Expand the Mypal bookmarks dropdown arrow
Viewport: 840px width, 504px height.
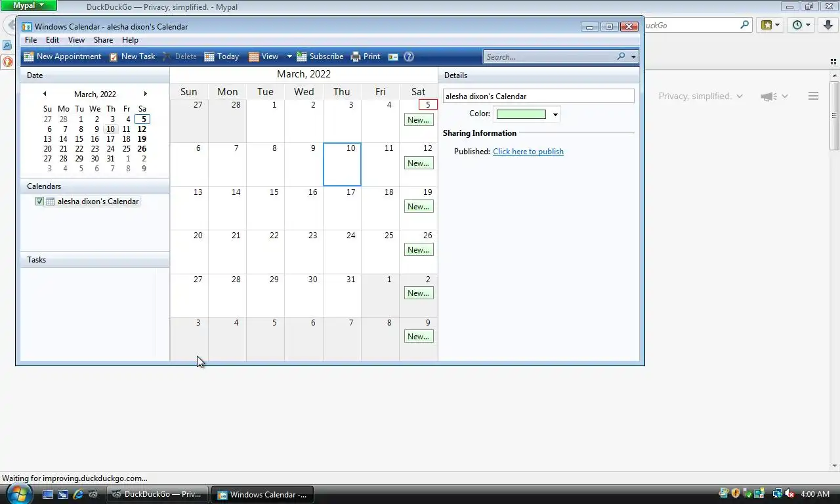coord(778,25)
